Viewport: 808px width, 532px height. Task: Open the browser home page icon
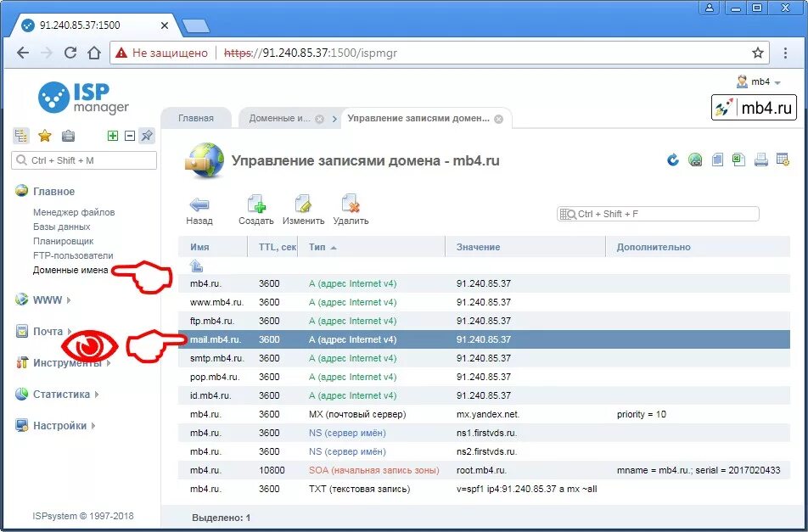(x=93, y=53)
